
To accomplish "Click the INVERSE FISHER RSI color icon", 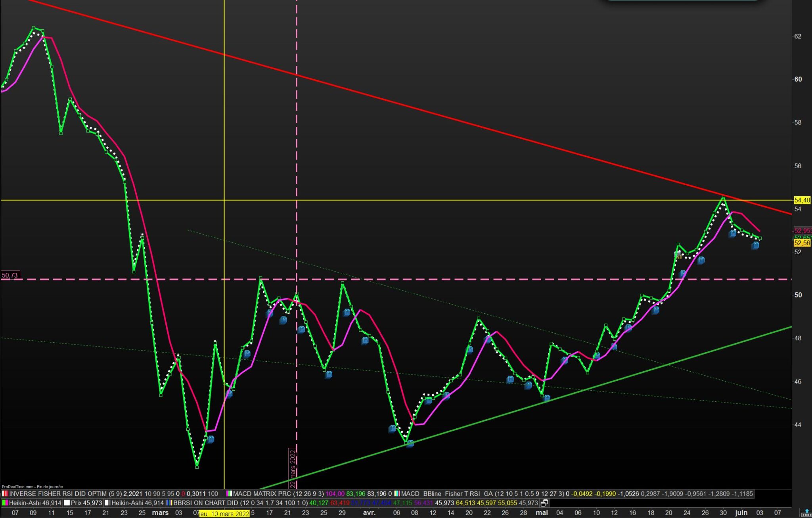I will pyautogui.click(x=5, y=494).
